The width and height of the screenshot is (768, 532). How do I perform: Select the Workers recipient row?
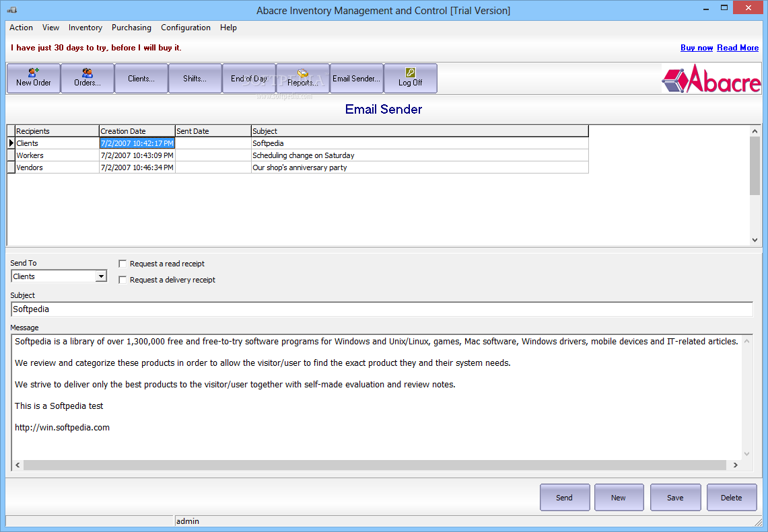[298, 155]
